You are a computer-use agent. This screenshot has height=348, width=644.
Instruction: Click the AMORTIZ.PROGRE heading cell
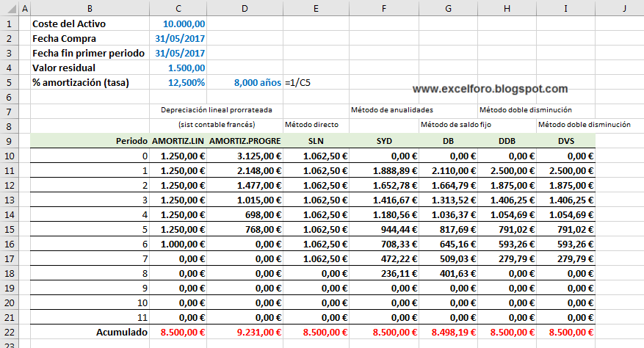(x=245, y=142)
